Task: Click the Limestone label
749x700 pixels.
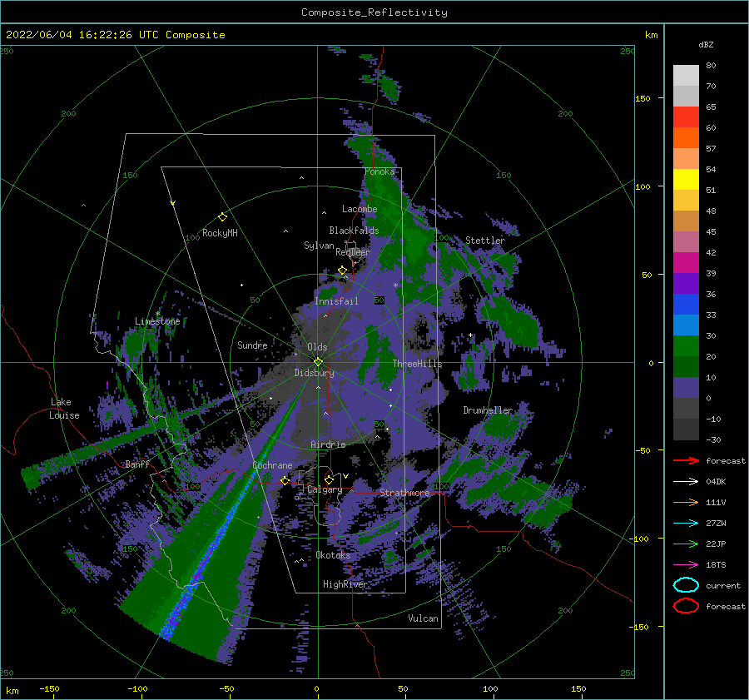Action: point(157,321)
